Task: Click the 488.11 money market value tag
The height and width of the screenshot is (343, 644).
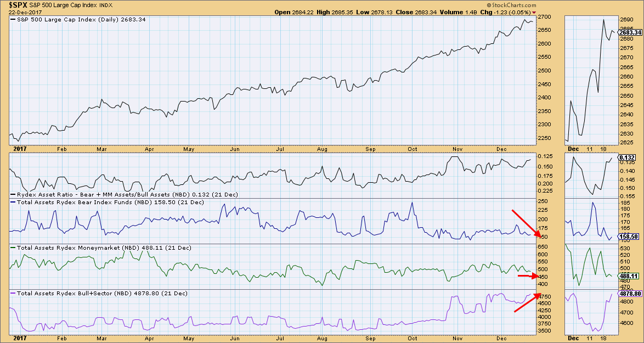Action: point(629,277)
